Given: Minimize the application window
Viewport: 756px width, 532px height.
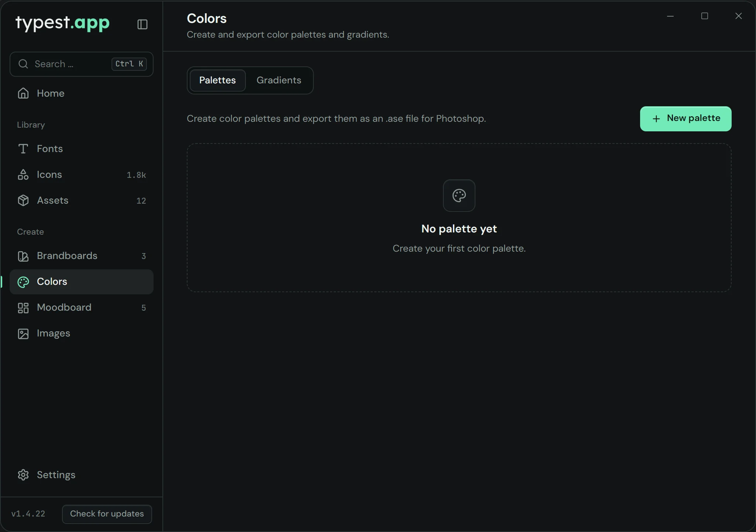Looking at the screenshot, I should (x=670, y=16).
